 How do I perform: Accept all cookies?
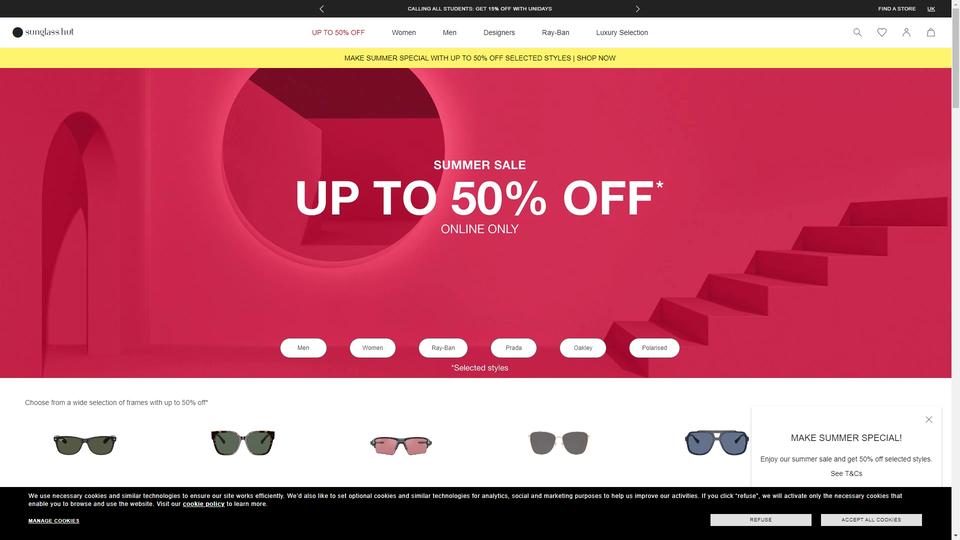click(871, 520)
